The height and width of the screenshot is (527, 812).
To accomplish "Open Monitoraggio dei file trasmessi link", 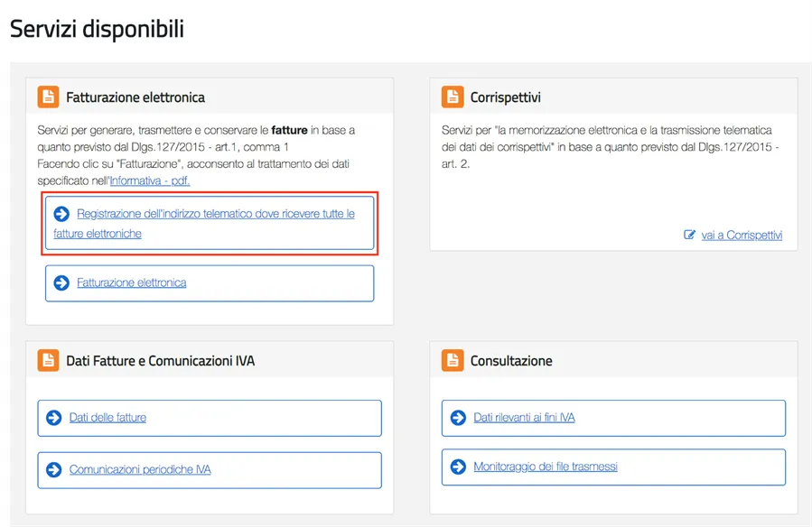I will pyautogui.click(x=546, y=467).
